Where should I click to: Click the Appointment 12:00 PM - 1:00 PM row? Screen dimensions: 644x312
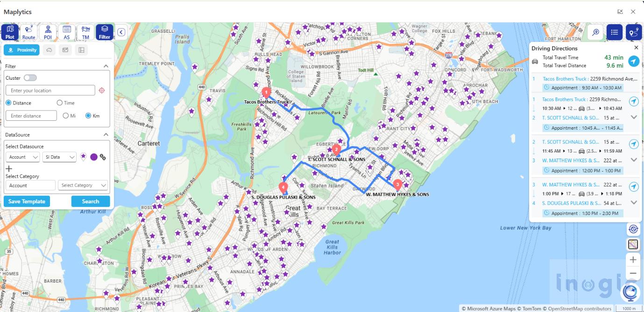click(583, 171)
